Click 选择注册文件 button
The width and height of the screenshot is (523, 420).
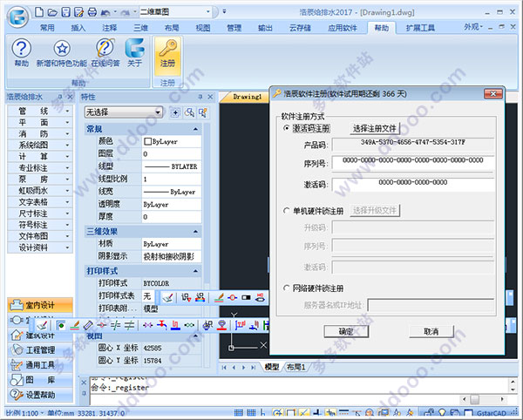point(375,128)
